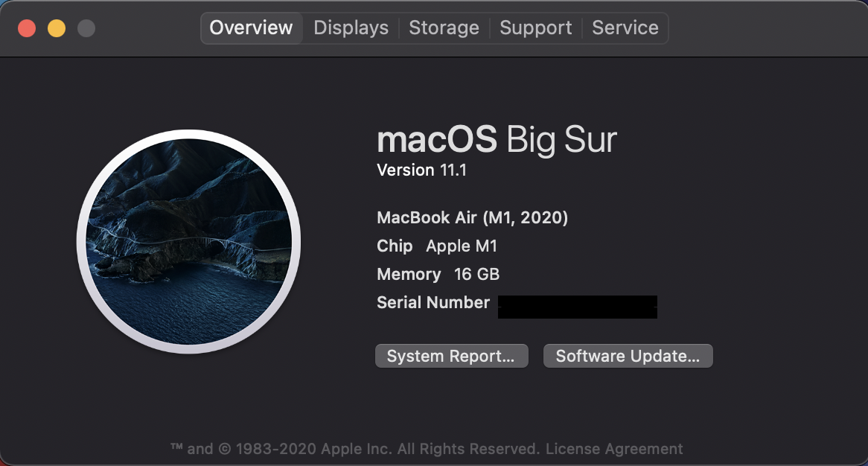
Task: Click the Software Update button
Action: tap(628, 356)
